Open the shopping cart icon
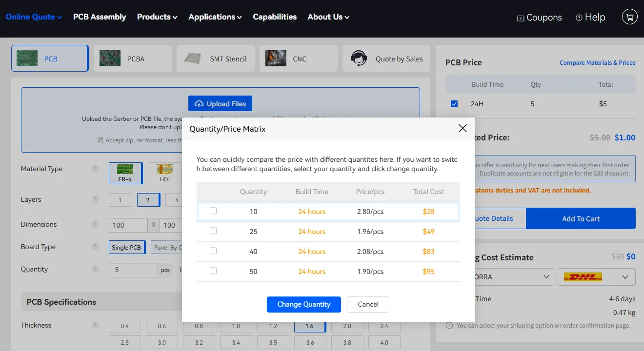 630,17
